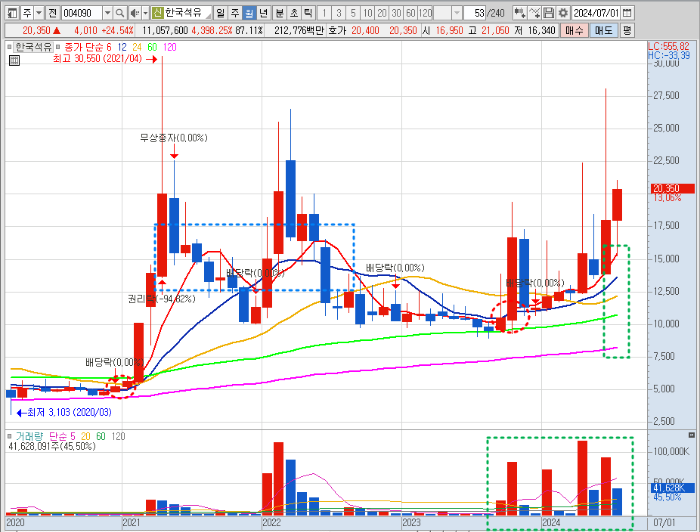Image resolution: width=700 pixels, height=532 pixels.
Task: Click the date field 2024/07/01
Action: [596, 13]
